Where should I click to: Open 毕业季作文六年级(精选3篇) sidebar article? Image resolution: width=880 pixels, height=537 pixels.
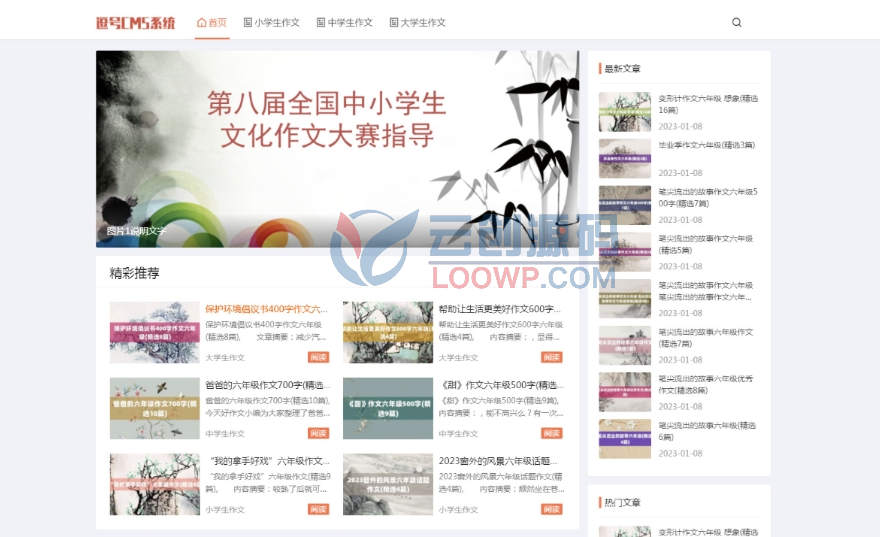tap(707, 145)
